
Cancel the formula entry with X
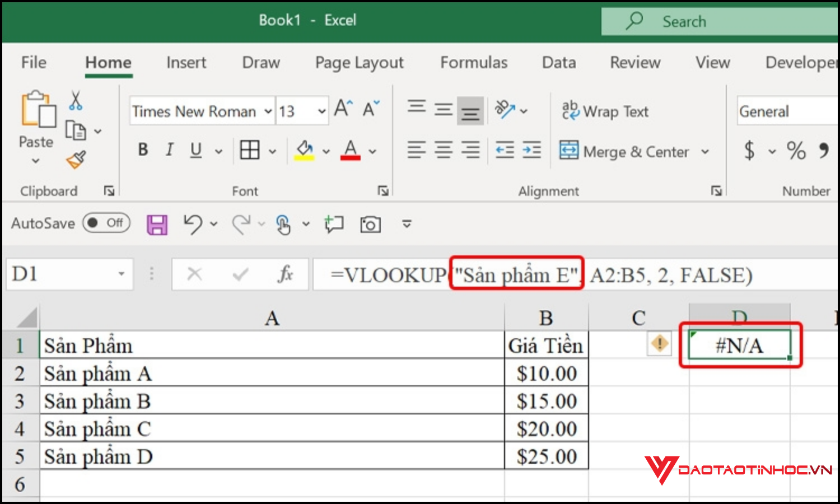pyautogui.click(x=194, y=274)
